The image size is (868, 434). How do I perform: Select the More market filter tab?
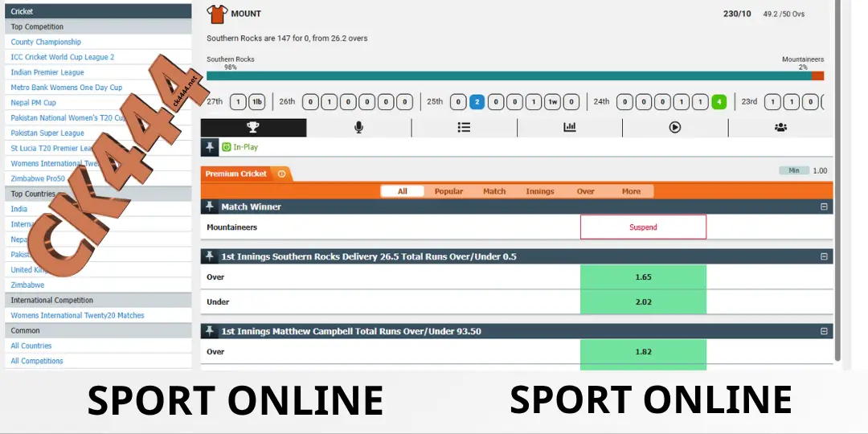[631, 191]
